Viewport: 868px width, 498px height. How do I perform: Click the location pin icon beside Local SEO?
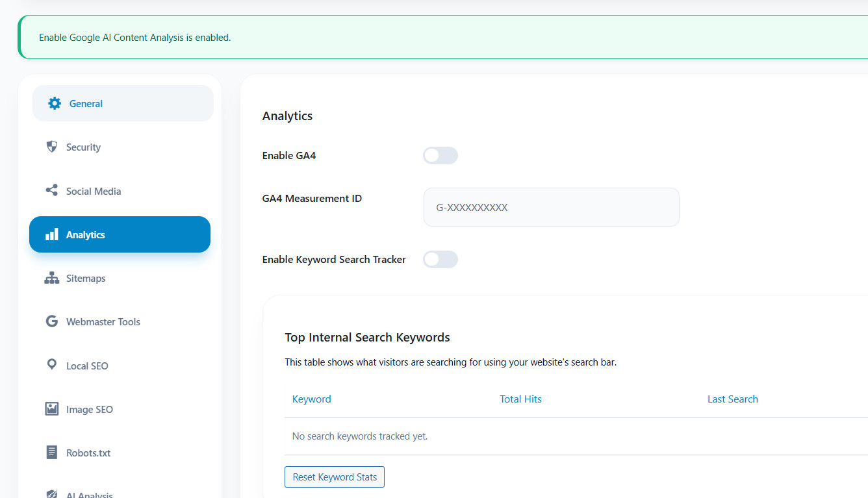tap(52, 365)
